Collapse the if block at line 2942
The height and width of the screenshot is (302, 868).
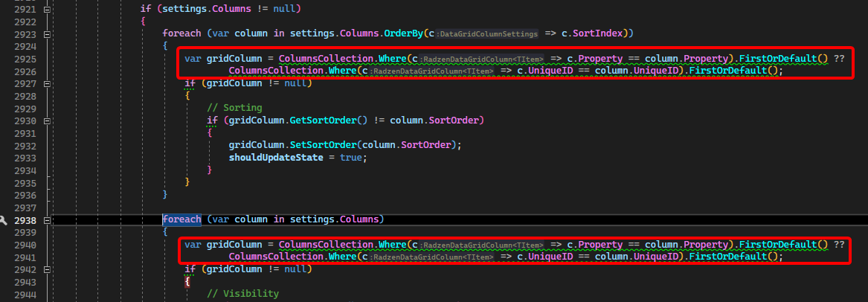point(48,269)
